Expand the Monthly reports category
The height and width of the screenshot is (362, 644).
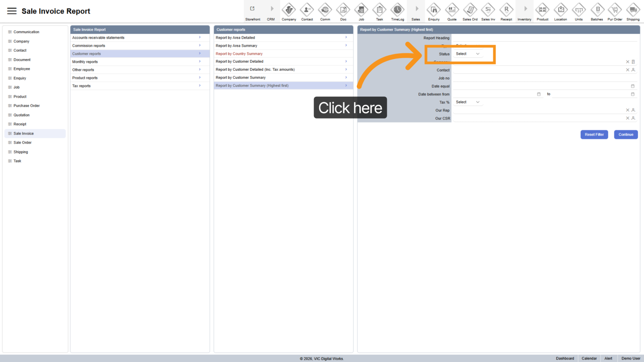140,62
